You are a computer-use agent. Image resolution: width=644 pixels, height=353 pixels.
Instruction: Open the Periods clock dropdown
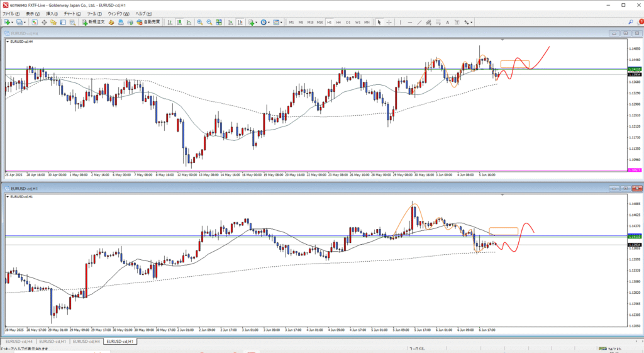[265, 22]
